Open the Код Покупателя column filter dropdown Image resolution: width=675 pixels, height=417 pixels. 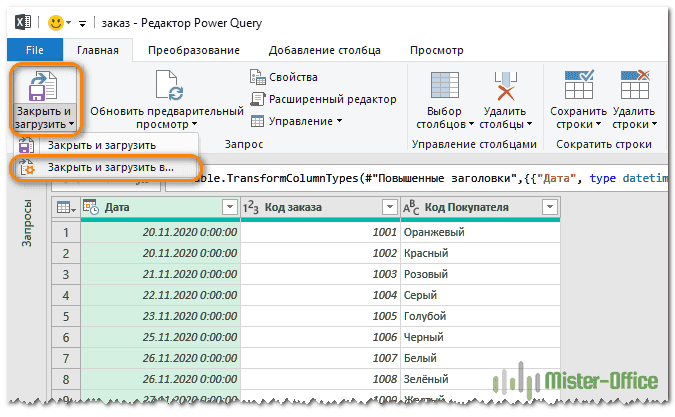pos(548,207)
